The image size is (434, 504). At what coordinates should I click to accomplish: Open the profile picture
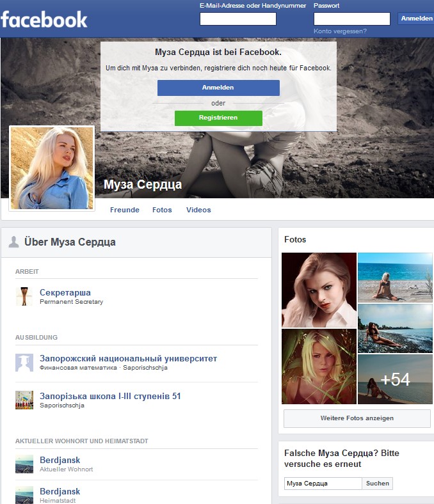coord(52,168)
